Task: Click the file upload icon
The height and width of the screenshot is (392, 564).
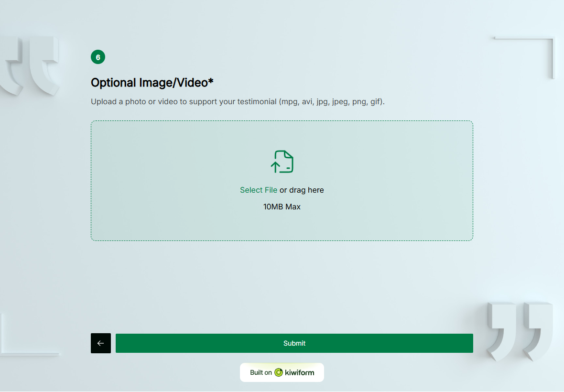Action: pyautogui.click(x=282, y=162)
